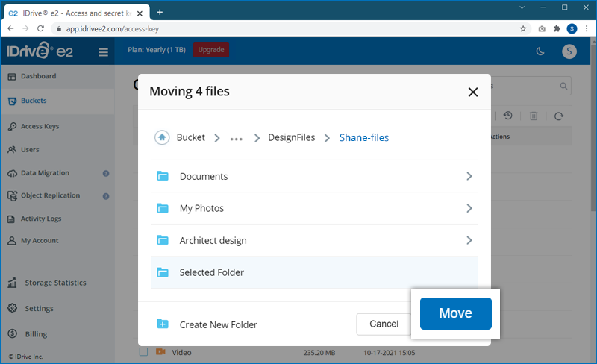Image resolution: width=597 pixels, height=364 pixels.
Task: Click the Move button
Action: (455, 313)
